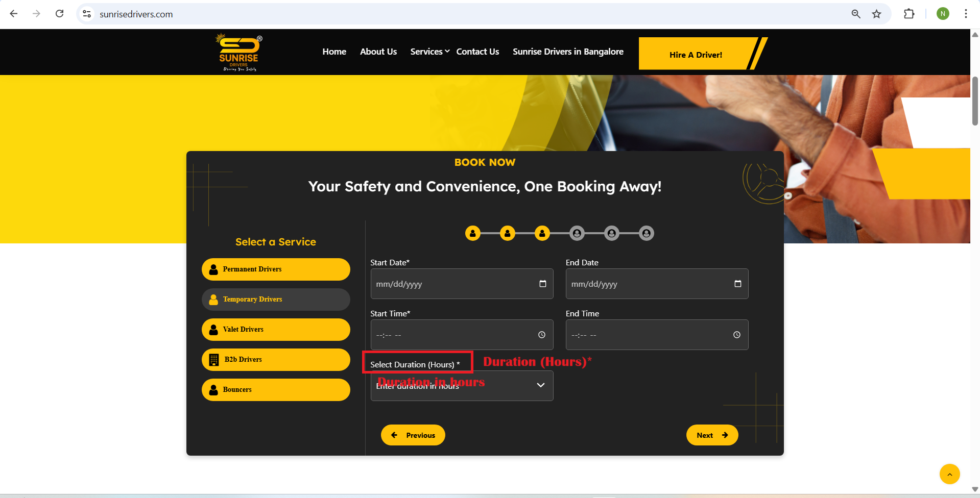The image size is (980, 498).
Task: Open the Contact Us menu item
Action: point(477,52)
